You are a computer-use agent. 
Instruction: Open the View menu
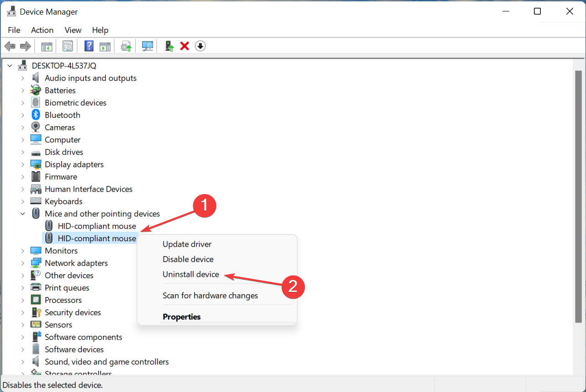pyautogui.click(x=73, y=30)
